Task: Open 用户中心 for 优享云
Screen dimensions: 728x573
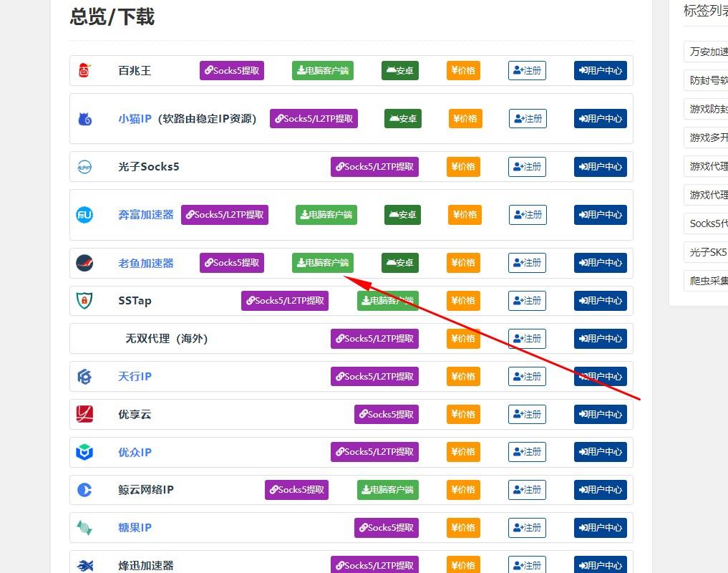Action: pyautogui.click(x=601, y=414)
